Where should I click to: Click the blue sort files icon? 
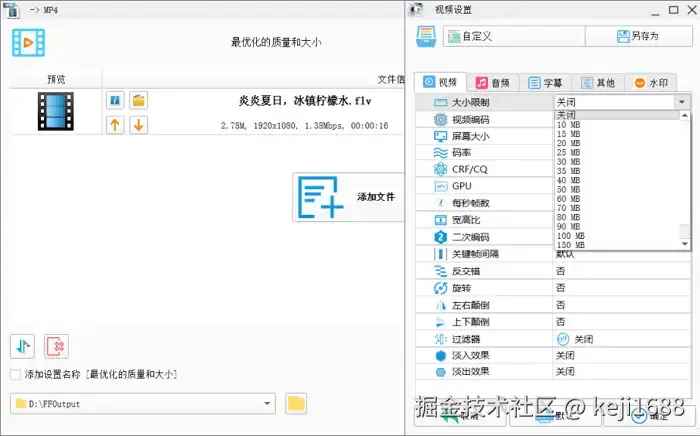[x=22, y=346]
